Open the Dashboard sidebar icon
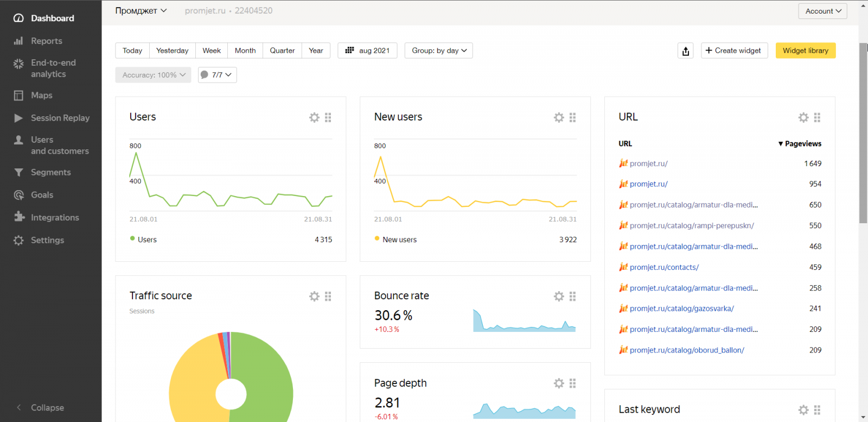Screen dimensions: 868x422 pos(18,18)
